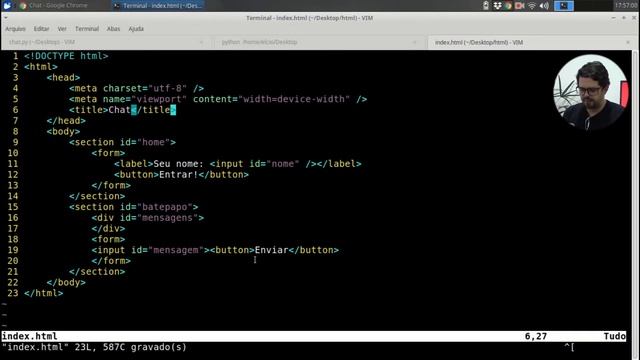Select the Terminal - index.html taskbar window
The width and height of the screenshot is (640, 360).
(158, 5)
